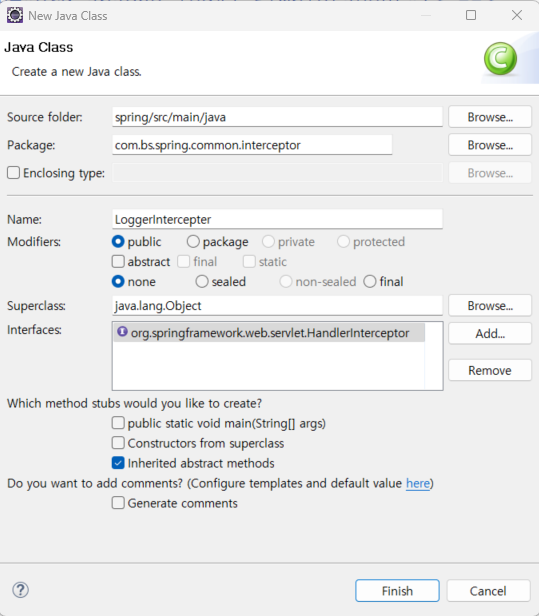Image resolution: width=539 pixels, height=616 pixels.
Task: Browse for the Source folder
Action: tap(490, 117)
